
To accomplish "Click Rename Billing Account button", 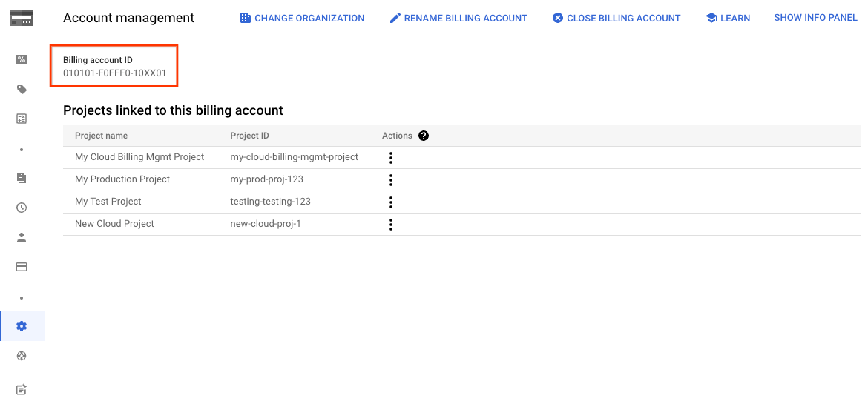I will (458, 18).
